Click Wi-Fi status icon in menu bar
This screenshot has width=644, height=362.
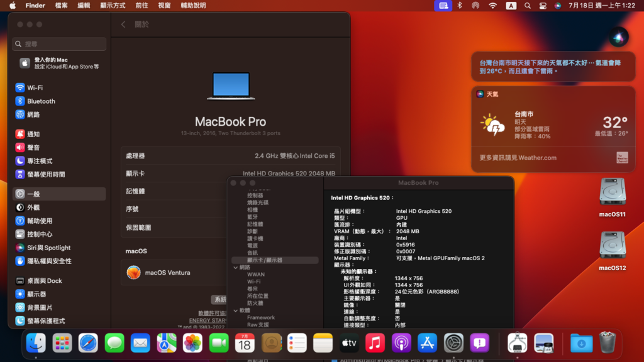[492, 5]
